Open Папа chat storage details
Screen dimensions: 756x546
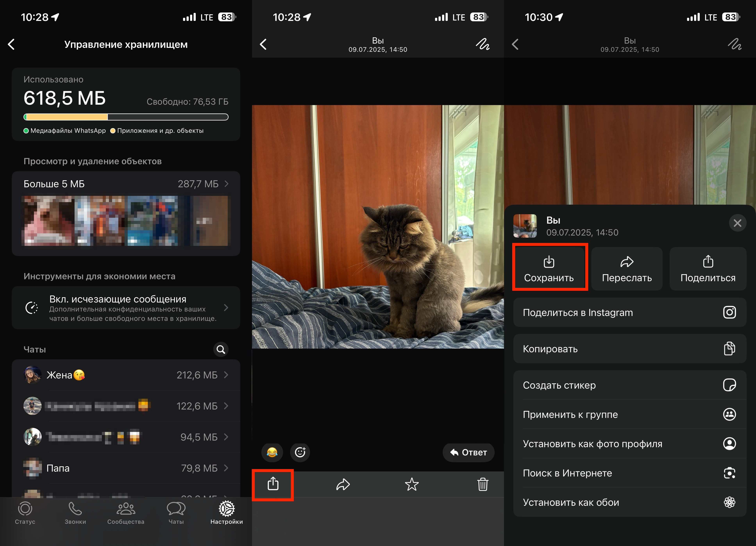click(x=126, y=468)
